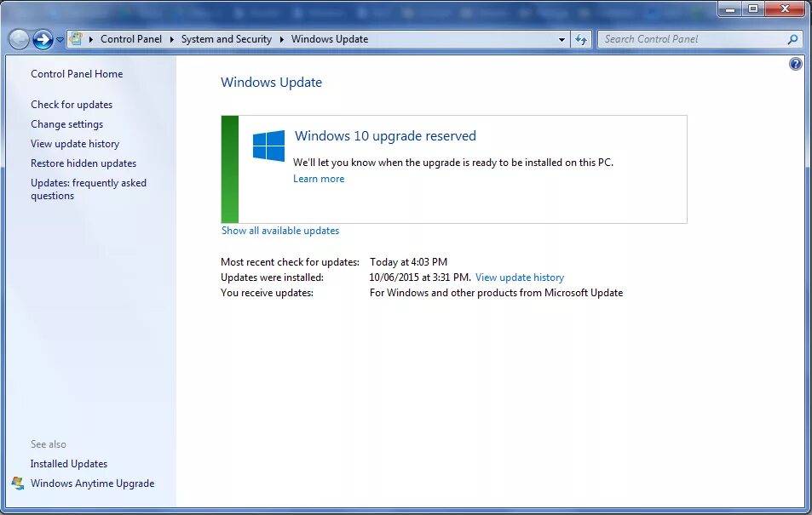Expand the arrow before Control Panel breadcrumb
The image size is (812, 515).
tap(91, 39)
